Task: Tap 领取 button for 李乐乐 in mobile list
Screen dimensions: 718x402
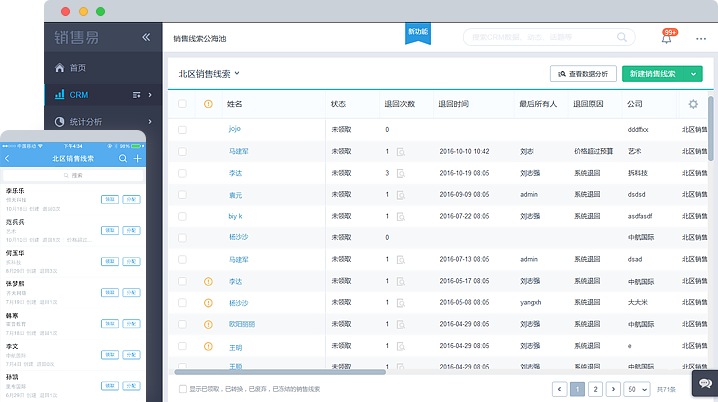Action: (110, 200)
